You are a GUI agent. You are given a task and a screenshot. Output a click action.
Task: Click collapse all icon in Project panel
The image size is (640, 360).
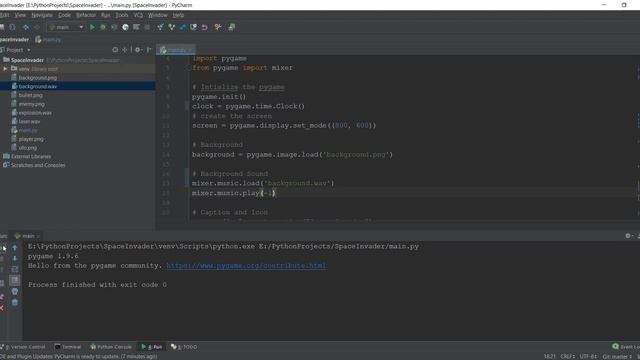coord(124,50)
